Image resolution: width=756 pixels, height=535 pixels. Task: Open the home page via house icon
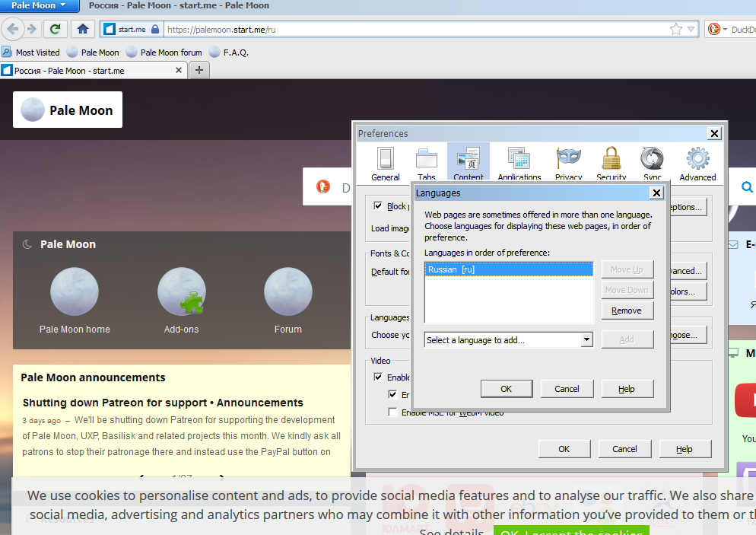(83, 29)
